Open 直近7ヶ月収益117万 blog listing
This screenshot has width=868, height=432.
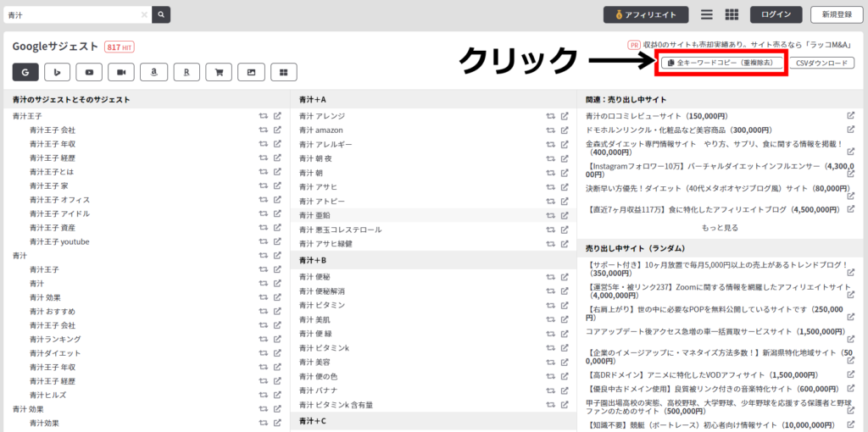pos(714,209)
